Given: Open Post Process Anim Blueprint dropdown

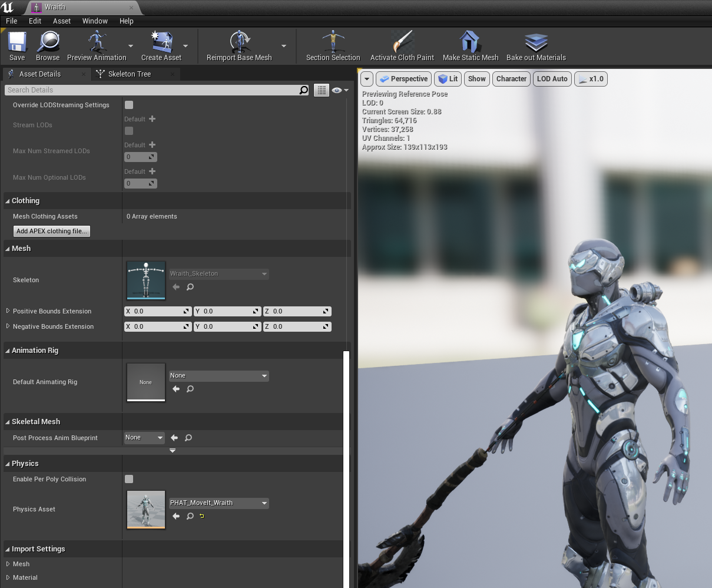Looking at the screenshot, I should coord(145,438).
